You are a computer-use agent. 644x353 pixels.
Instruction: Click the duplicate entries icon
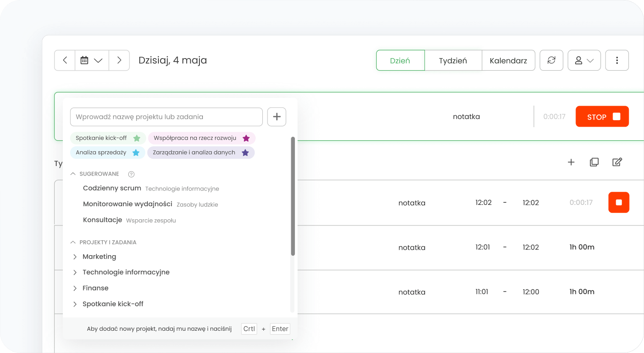click(x=594, y=162)
